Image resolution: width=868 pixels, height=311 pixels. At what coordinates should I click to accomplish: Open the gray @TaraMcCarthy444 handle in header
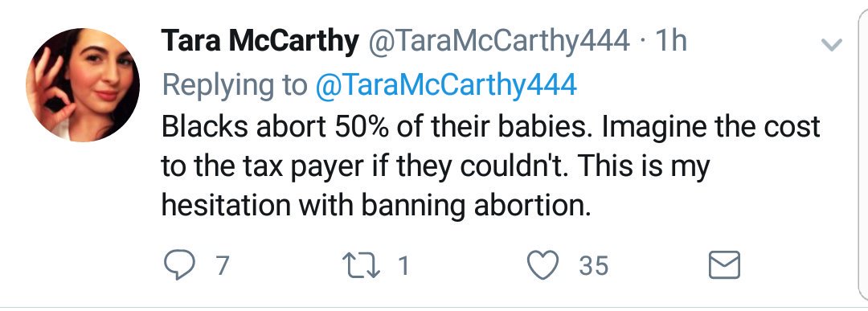tap(499, 42)
